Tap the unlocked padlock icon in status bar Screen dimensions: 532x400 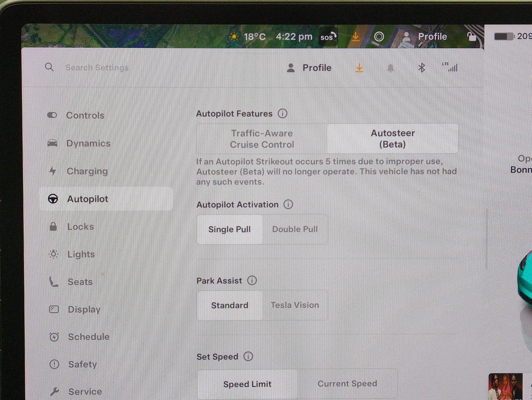472,37
